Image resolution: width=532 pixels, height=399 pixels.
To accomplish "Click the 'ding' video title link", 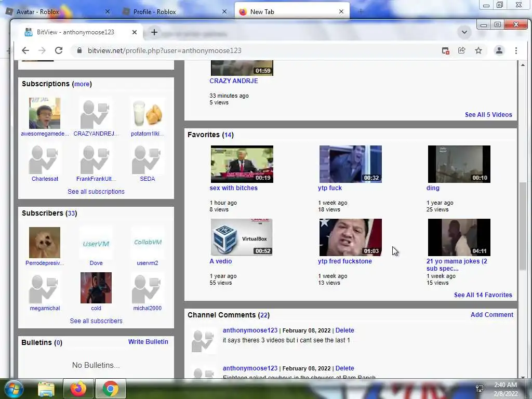I will pyautogui.click(x=433, y=188).
